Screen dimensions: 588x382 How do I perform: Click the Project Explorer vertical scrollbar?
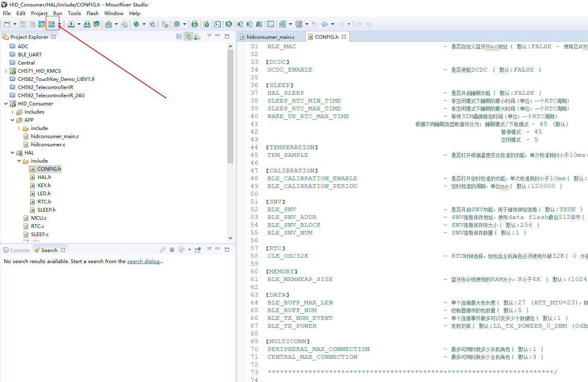coord(230,106)
